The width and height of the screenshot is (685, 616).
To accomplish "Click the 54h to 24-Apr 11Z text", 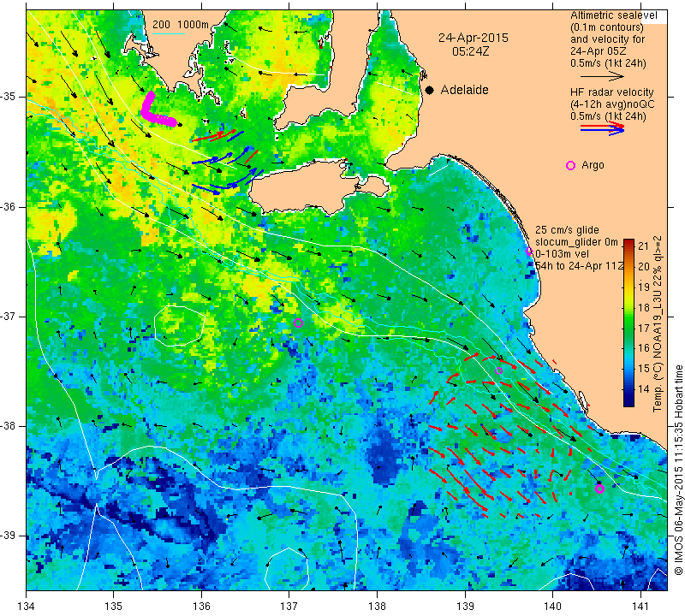I will tap(579, 265).
